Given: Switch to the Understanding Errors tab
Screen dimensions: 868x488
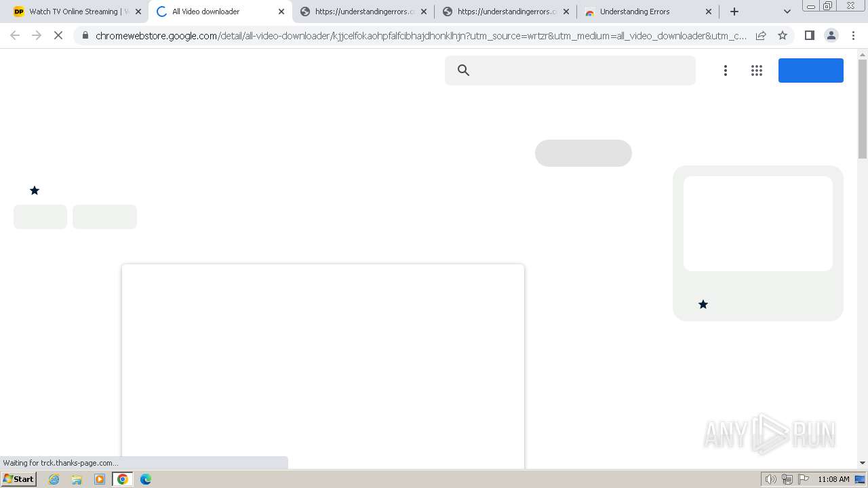Looking at the screenshot, I should click(x=649, y=12).
